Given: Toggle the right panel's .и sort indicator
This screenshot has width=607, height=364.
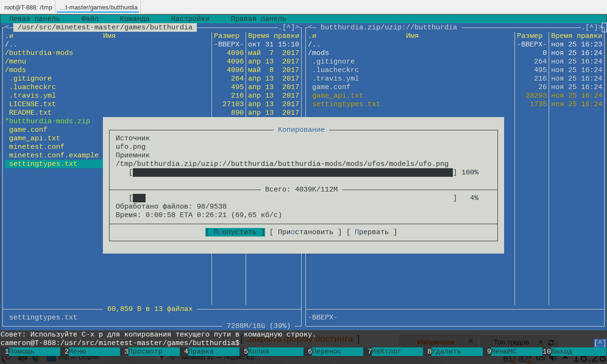Looking at the screenshot, I should (x=312, y=36).
